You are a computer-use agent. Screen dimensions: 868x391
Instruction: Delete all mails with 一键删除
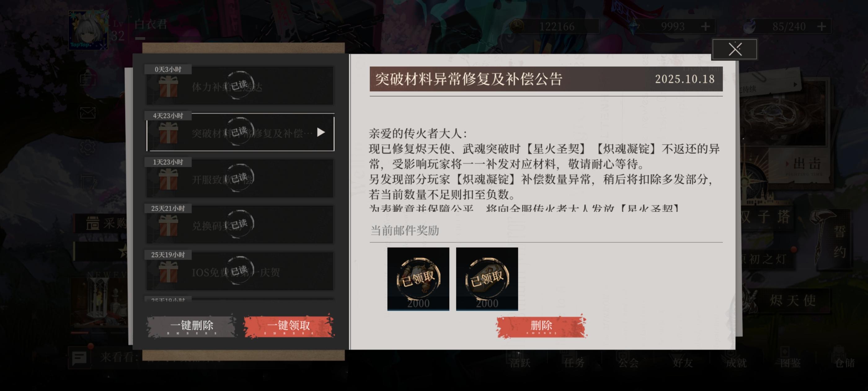pos(192,326)
